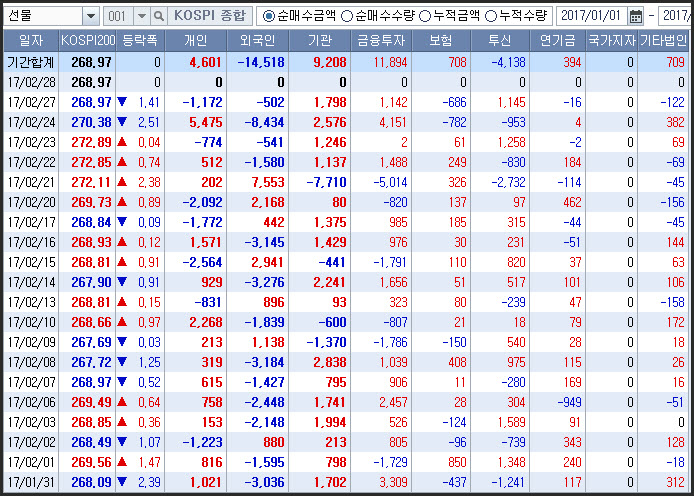Click the 001 code input field

click(x=118, y=16)
